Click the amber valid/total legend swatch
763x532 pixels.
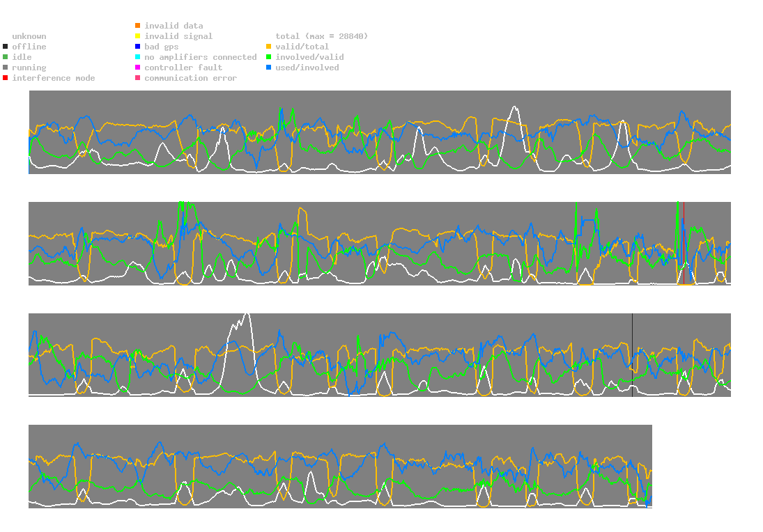(x=268, y=47)
